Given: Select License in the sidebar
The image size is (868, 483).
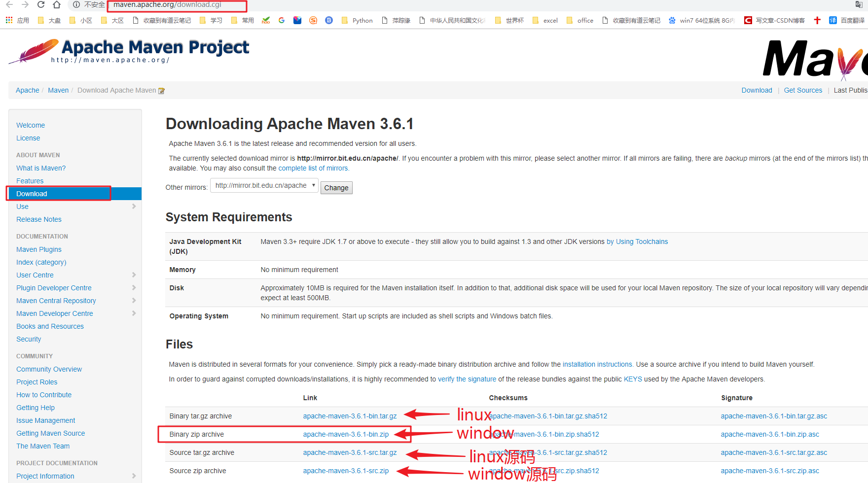Looking at the screenshot, I should [x=28, y=138].
